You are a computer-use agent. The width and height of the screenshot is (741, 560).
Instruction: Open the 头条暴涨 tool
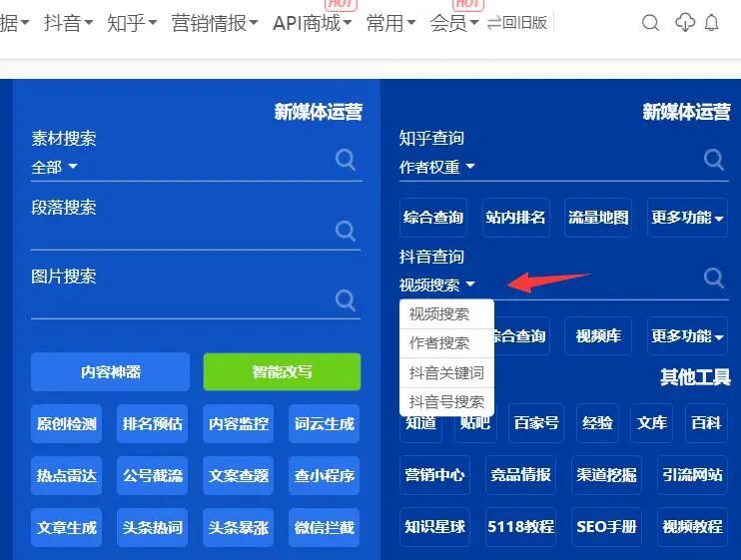pos(238,527)
